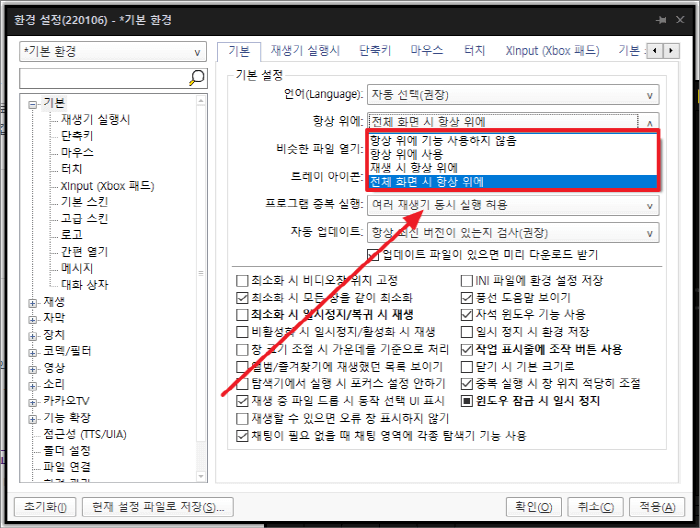Switch to 터치 tab
Image resolution: width=700 pixels, height=528 pixels.
pos(474,51)
